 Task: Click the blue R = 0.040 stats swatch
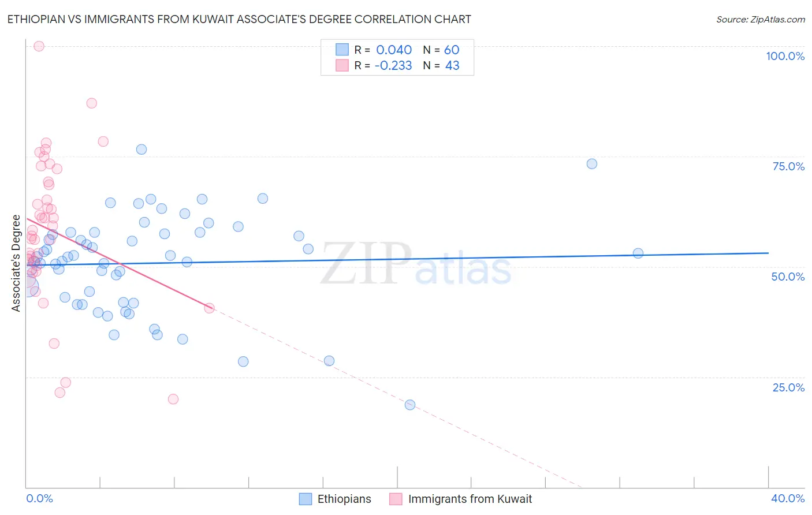click(x=342, y=50)
